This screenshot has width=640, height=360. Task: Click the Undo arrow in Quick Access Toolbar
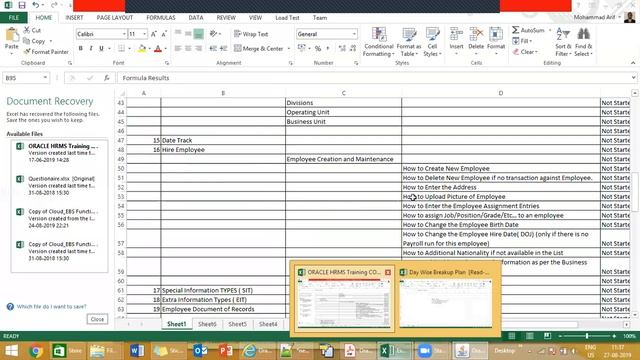click(36, 5)
